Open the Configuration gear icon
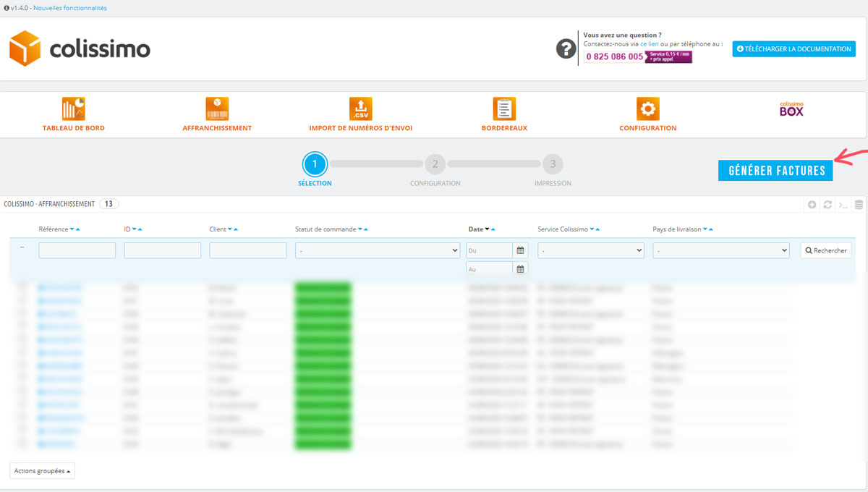The height and width of the screenshot is (492, 868). click(x=647, y=109)
